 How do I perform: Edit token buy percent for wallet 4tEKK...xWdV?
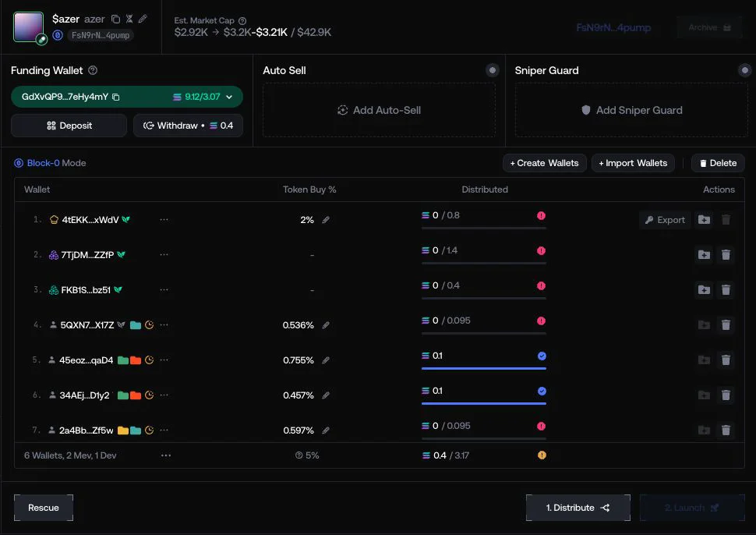coord(326,220)
